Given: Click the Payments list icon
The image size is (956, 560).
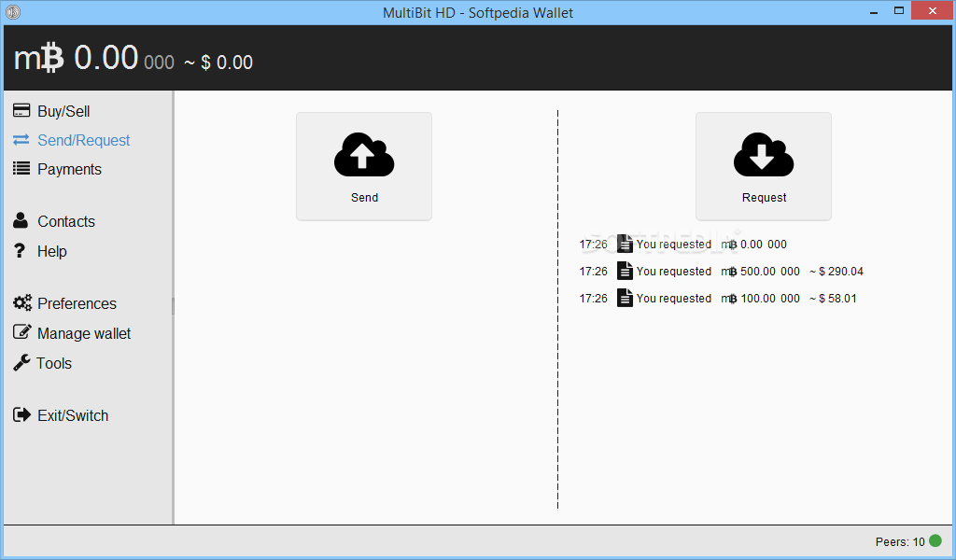Looking at the screenshot, I should coord(21,169).
